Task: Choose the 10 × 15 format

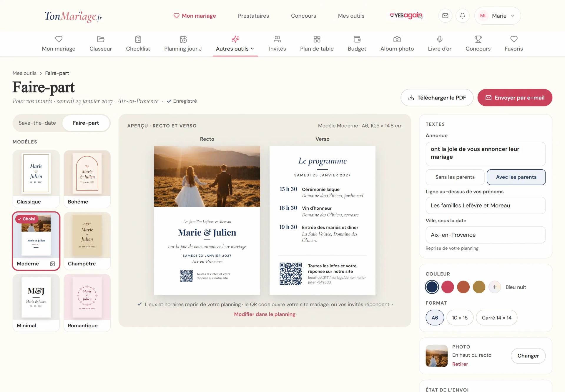Action: (x=460, y=318)
